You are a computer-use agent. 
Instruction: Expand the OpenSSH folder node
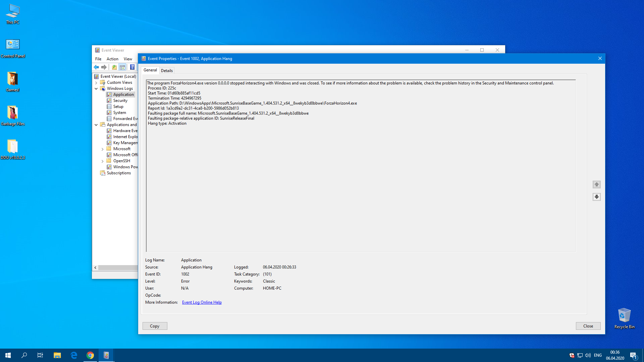(x=103, y=161)
